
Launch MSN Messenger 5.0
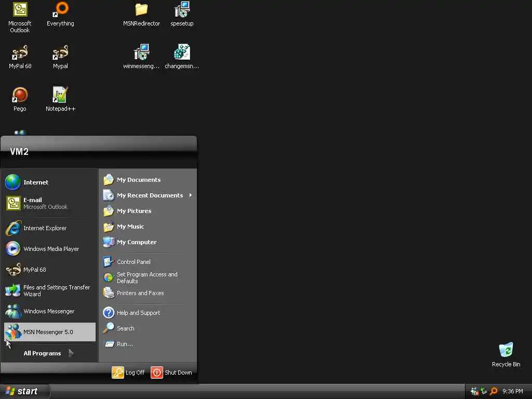point(49,332)
